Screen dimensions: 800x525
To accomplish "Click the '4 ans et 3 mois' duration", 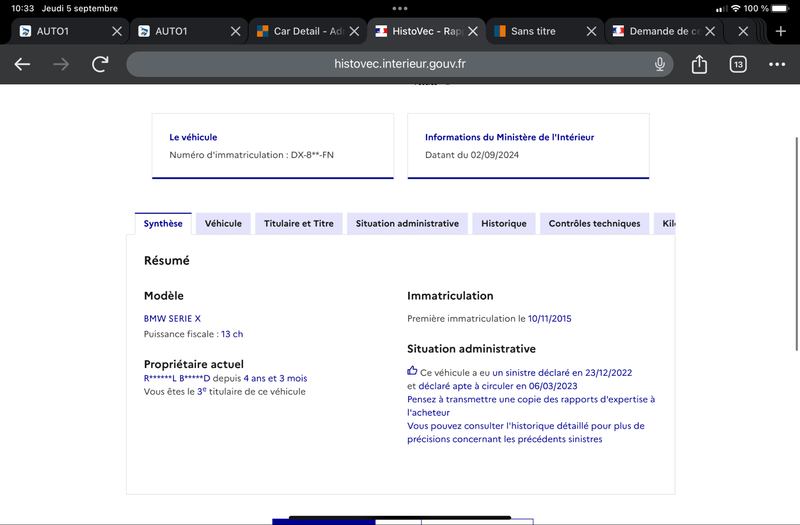I will [x=276, y=379].
